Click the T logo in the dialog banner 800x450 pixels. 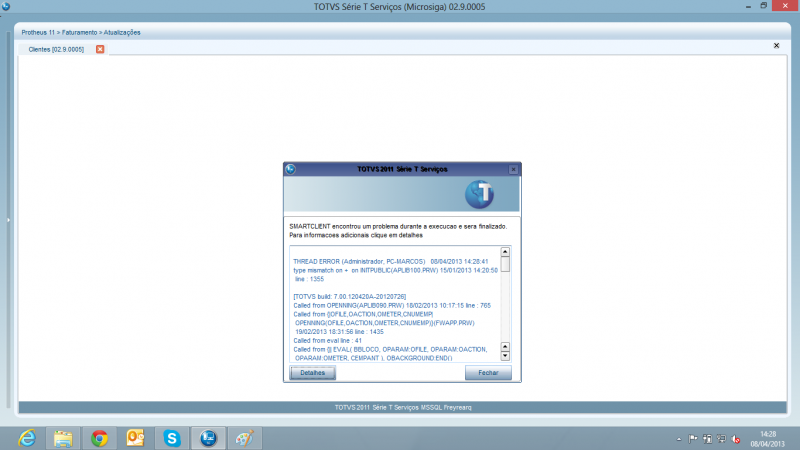click(x=479, y=194)
